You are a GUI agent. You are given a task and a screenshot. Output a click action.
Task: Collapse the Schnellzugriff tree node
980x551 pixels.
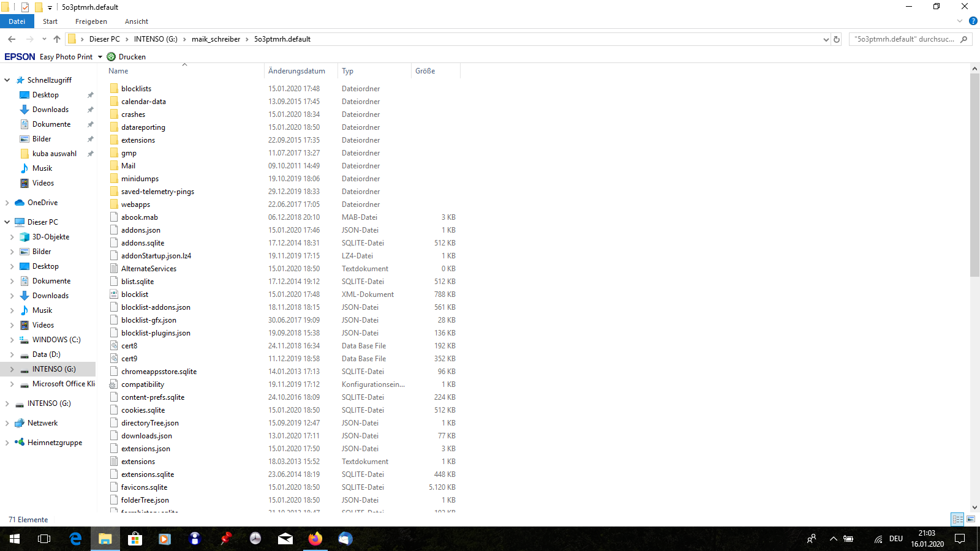pos(7,80)
